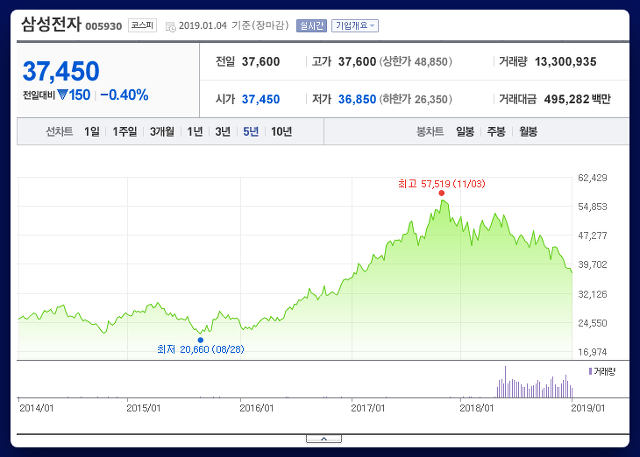Open the 월봉 candle chart
The width and height of the screenshot is (640, 457).
click(x=528, y=132)
